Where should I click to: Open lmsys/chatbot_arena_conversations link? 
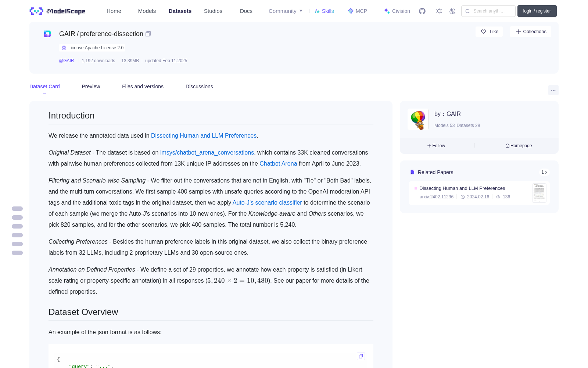[x=207, y=152]
